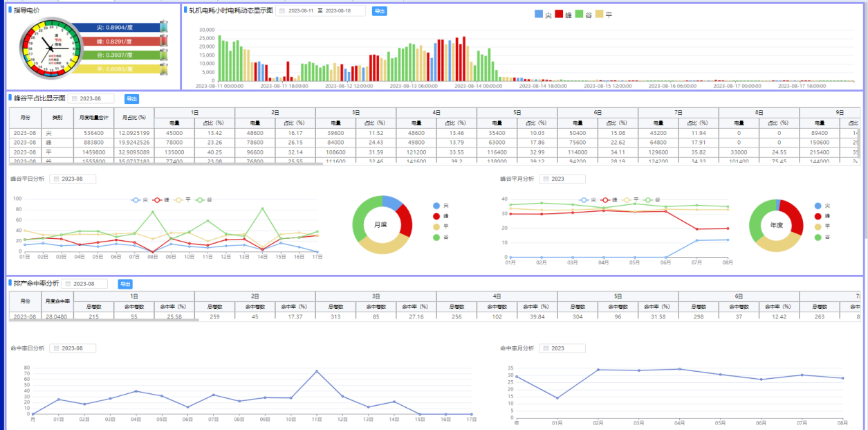Click blue 尖 dot in 年度 donut legend
The image size is (868, 430).
(x=818, y=206)
